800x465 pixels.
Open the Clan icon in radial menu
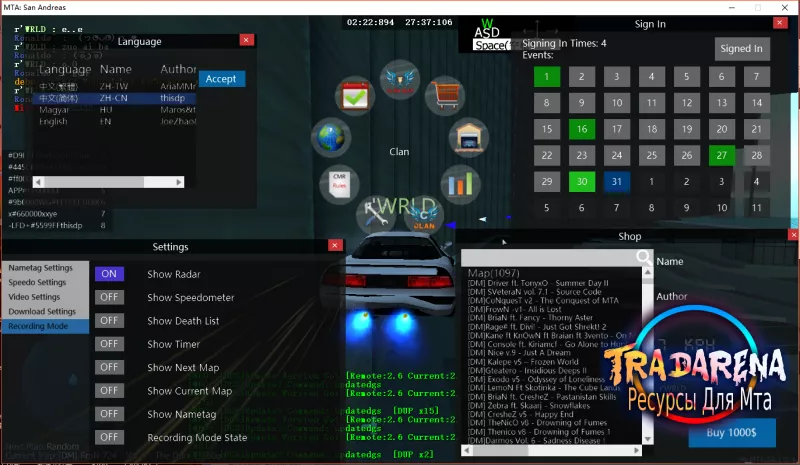click(x=423, y=214)
